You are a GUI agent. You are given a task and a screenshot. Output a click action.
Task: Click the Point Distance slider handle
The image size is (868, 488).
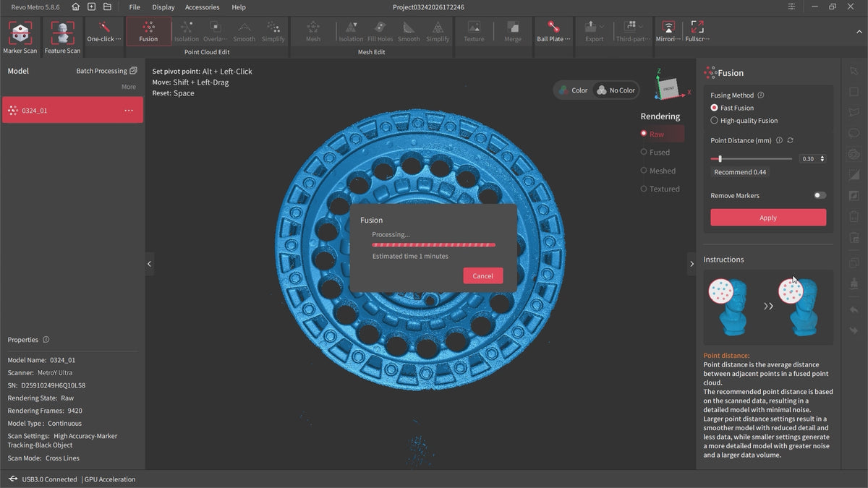(x=720, y=158)
